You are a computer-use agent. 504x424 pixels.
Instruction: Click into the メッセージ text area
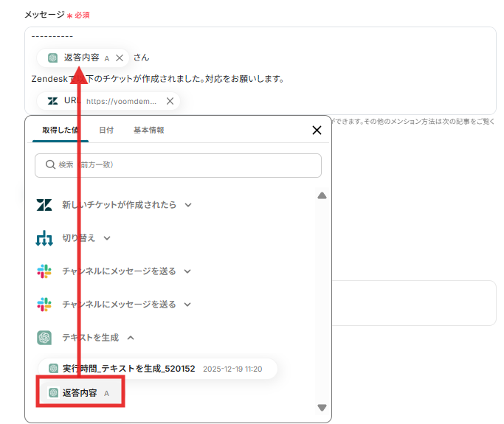coord(260,71)
